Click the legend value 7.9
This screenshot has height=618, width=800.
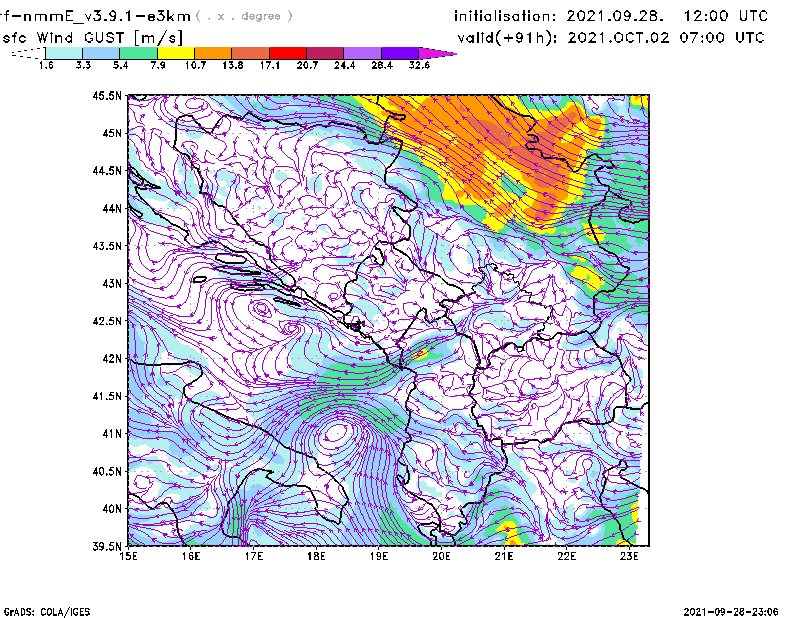(158, 65)
